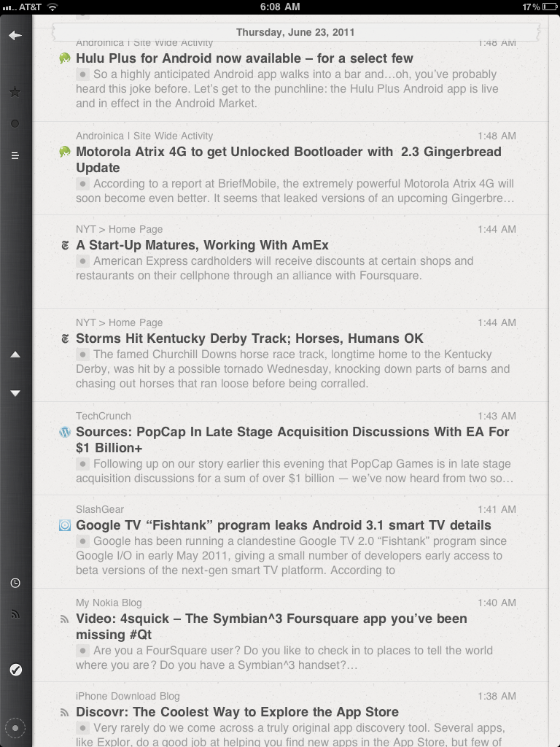Tap the unread dot before FourSquare user summary
Screen dimensions: 560x747
83,651
